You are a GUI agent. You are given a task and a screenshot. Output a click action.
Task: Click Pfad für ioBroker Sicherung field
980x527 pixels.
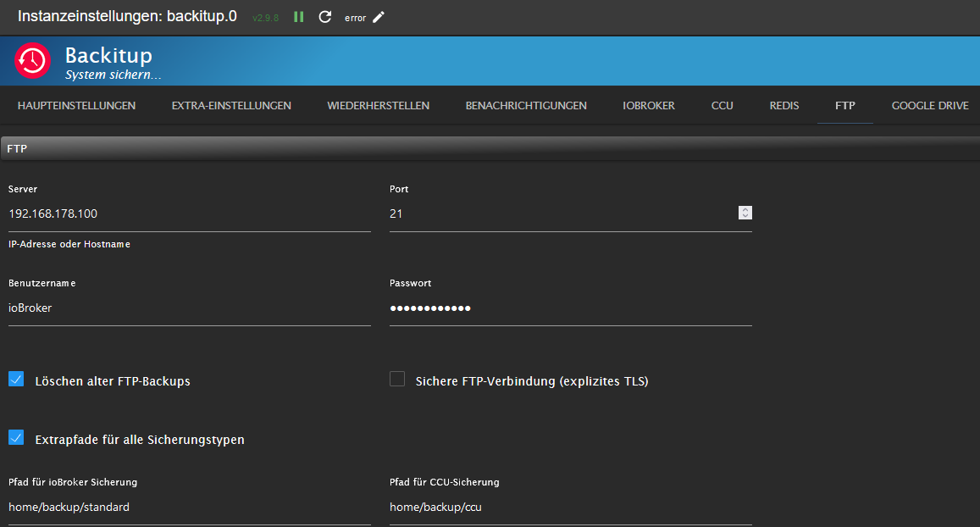[x=190, y=507]
